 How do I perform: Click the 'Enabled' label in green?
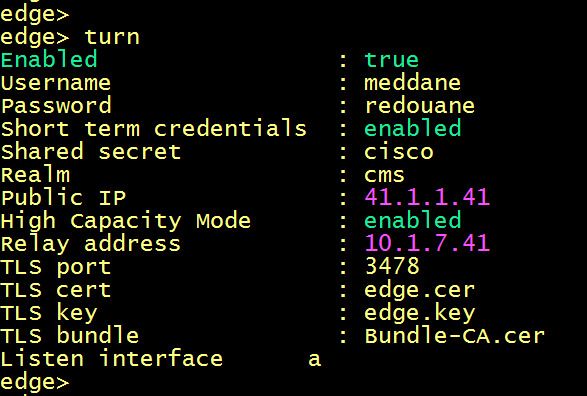(x=49, y=60)
